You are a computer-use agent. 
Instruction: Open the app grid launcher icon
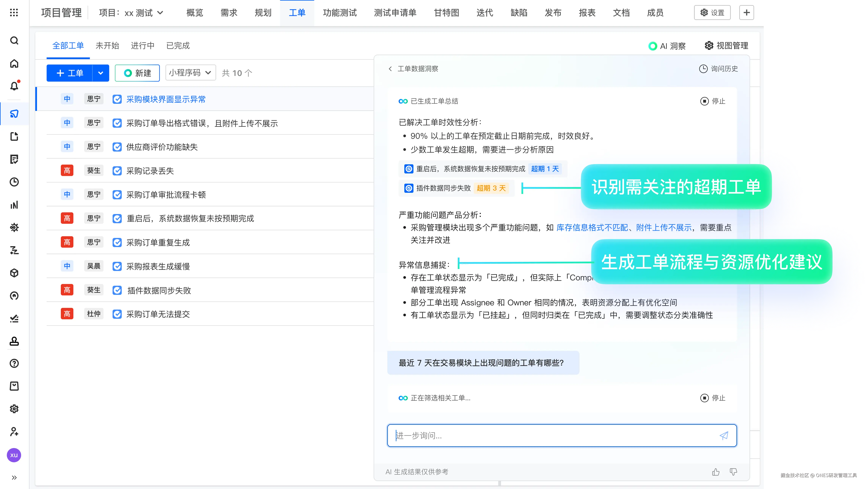click(x=14, y=13)
